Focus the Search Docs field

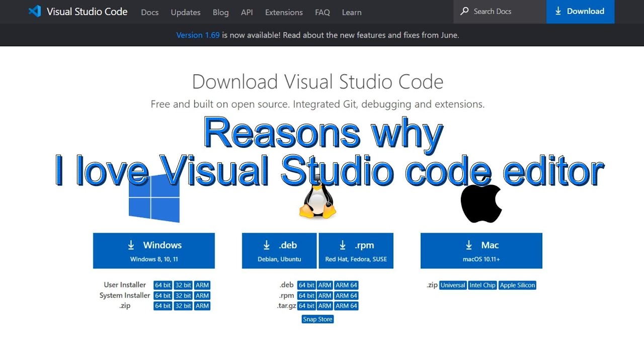500,11
